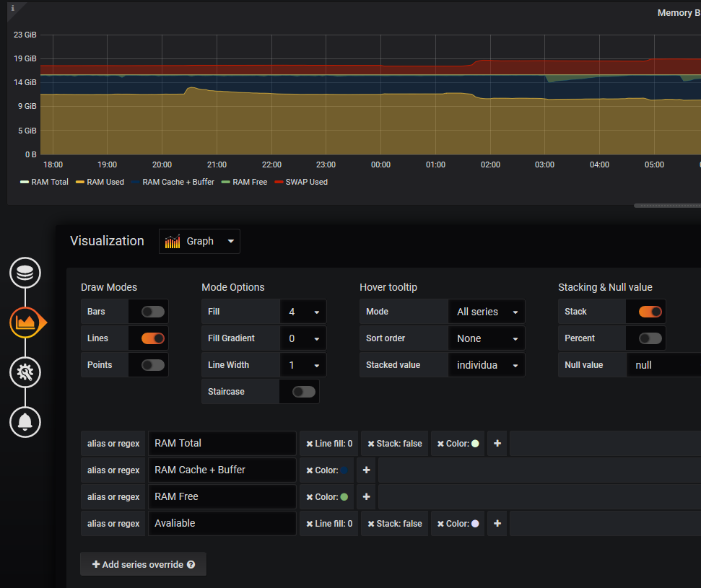This screenshot has width=701, height=588.
Task: Add override property to RAM Total row
Action: (x=497, y=444)
